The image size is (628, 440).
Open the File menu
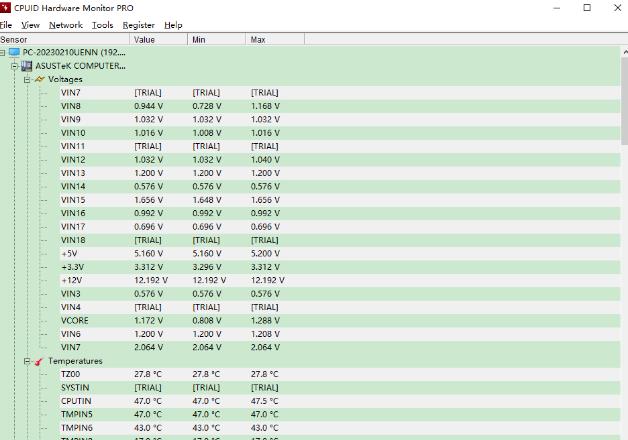tap(6, 25)
